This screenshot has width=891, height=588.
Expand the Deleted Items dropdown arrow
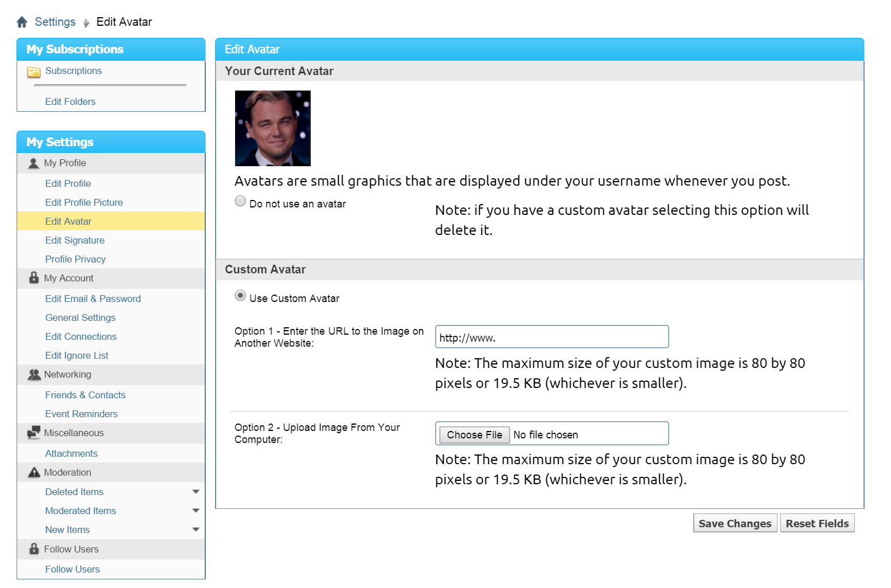coord(196,492)
